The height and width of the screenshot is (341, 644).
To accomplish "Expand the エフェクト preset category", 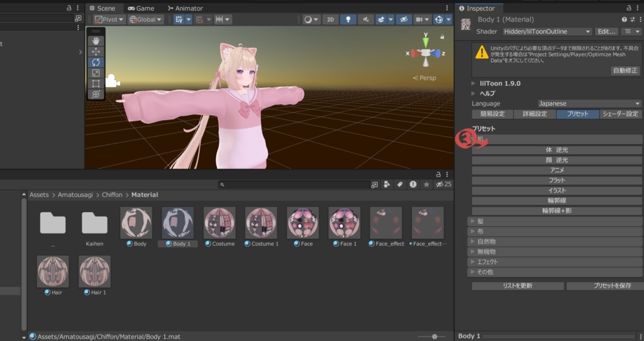I will tap(555, 262).
